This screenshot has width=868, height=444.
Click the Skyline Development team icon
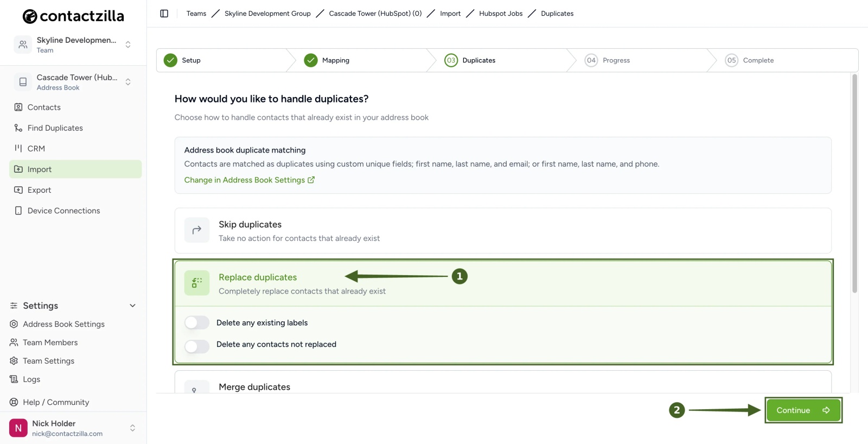click(x=23, y=45)
